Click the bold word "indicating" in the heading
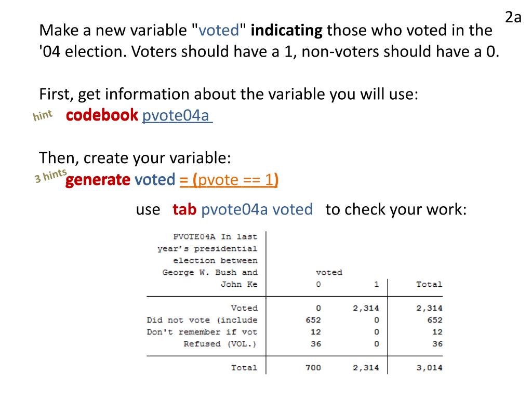This screenshot has width=532, height=399. click(x=287, y=31)
